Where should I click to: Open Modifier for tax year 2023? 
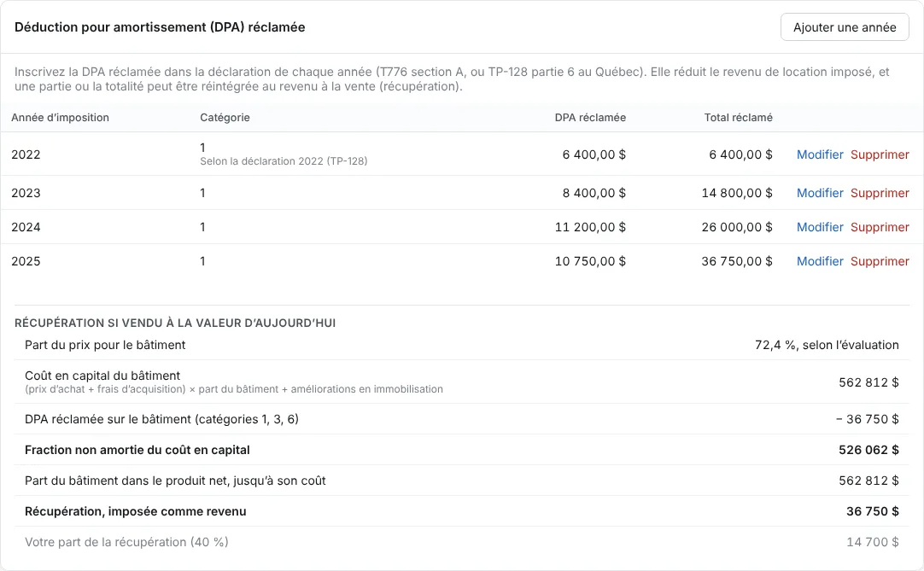tap(820, 193)
